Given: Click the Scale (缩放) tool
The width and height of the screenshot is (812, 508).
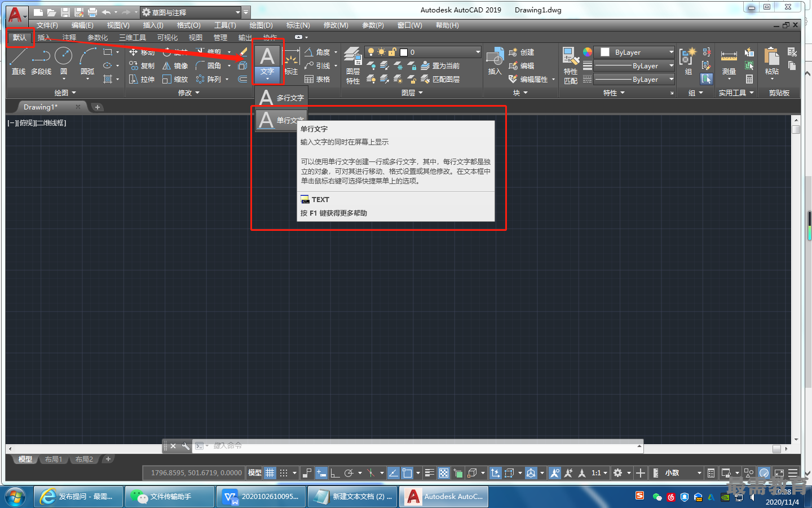Looking at the screenshot, I should (175, 79).
